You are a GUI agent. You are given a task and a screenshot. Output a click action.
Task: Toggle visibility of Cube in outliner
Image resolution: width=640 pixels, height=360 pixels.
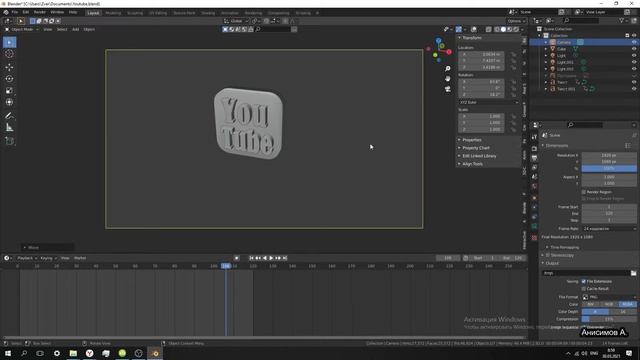pyautogui.click(x=634, y=49)
